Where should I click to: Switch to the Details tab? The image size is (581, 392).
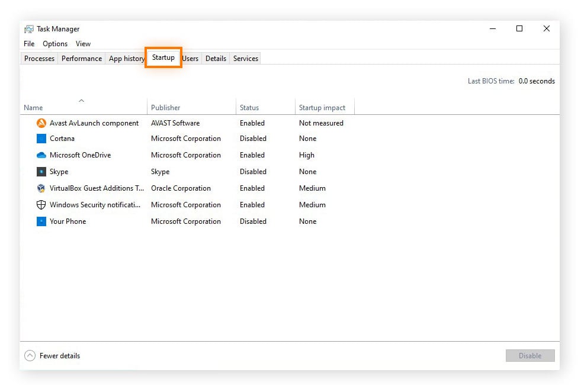[x=216, y=59]
